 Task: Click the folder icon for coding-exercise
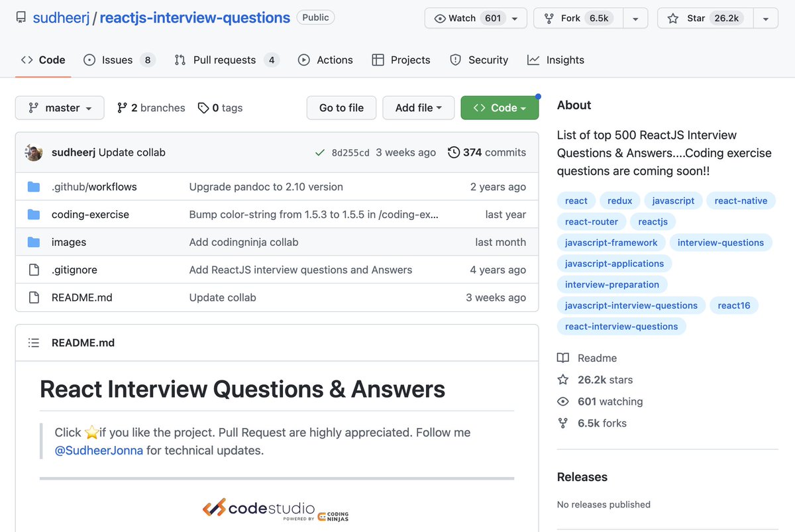point(34,215)
